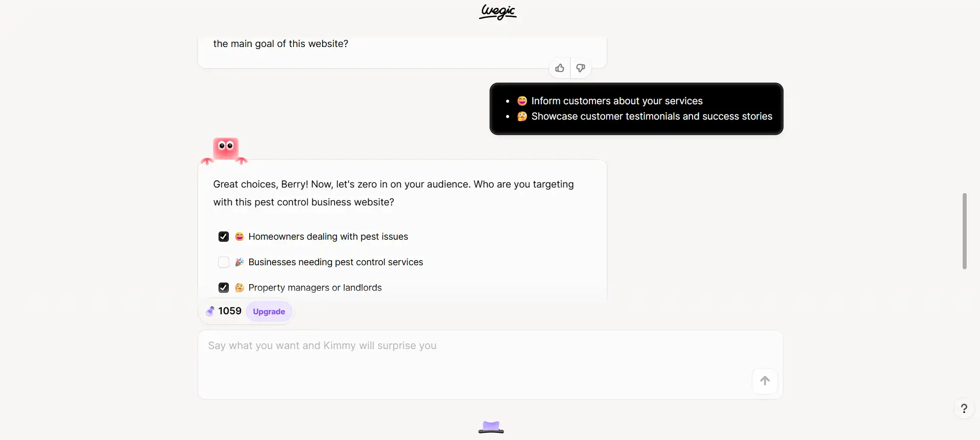
Task: Click the thumbs up feedback icon
Action: tap(560, 68)
